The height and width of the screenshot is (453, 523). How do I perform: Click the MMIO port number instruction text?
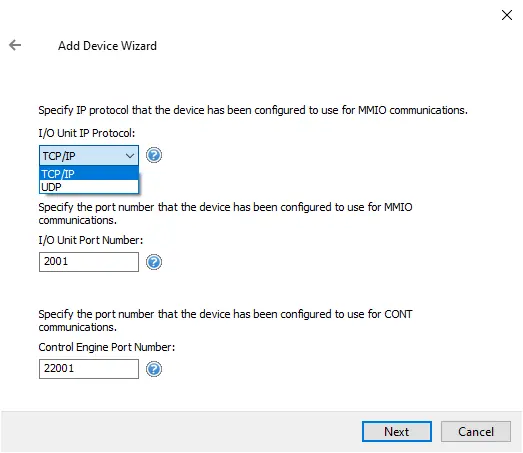point(225,213)
